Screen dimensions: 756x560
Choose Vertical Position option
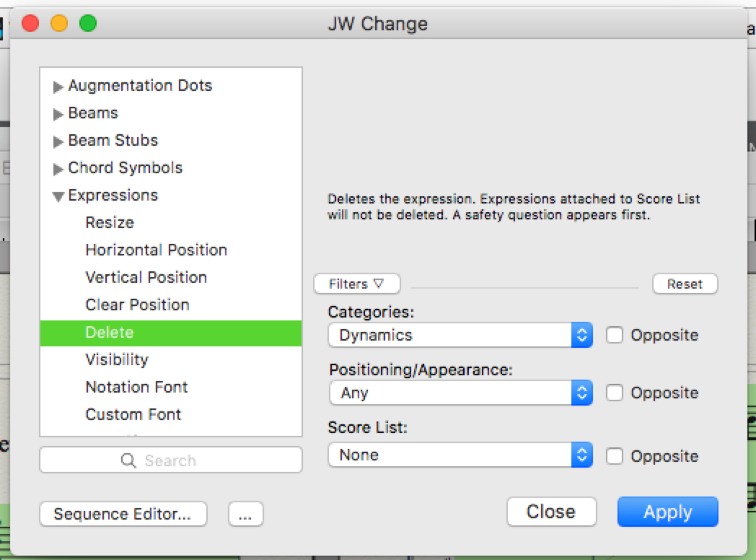point(146,277)
